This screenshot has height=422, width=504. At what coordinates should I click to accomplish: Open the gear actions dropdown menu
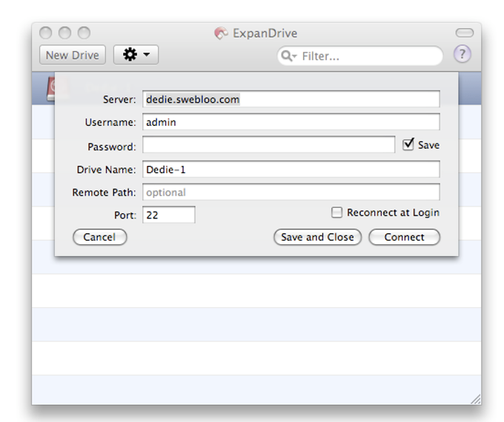(x=136, y=55)
